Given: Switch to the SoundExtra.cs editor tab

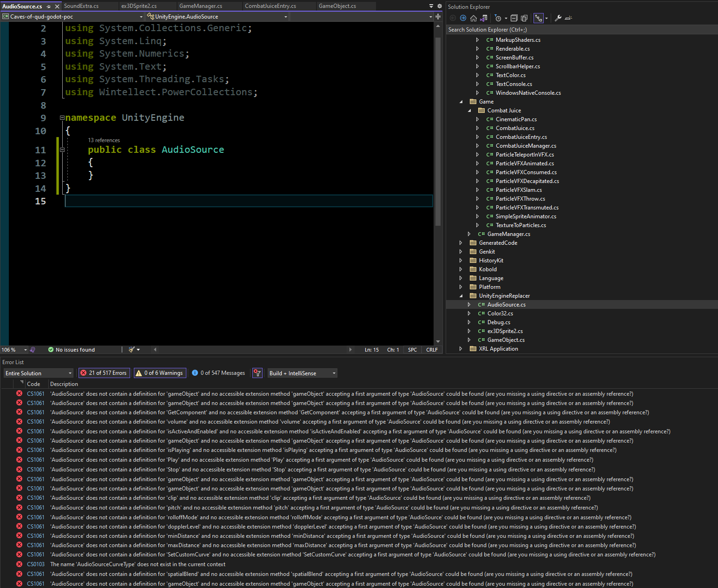Looking at the screenshot, I should pos(81,6).
